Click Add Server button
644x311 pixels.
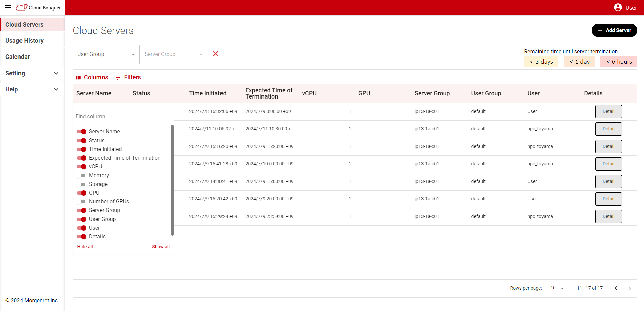[614, 30]
